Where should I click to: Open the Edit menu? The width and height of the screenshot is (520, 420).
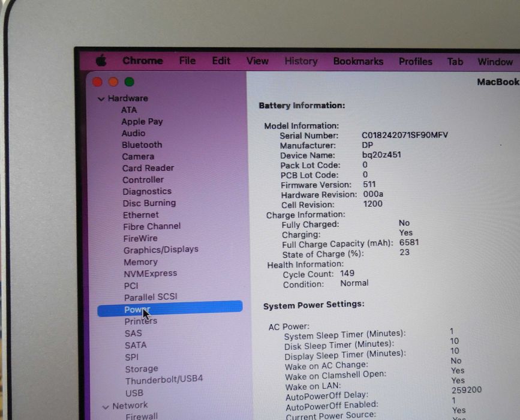221,61
